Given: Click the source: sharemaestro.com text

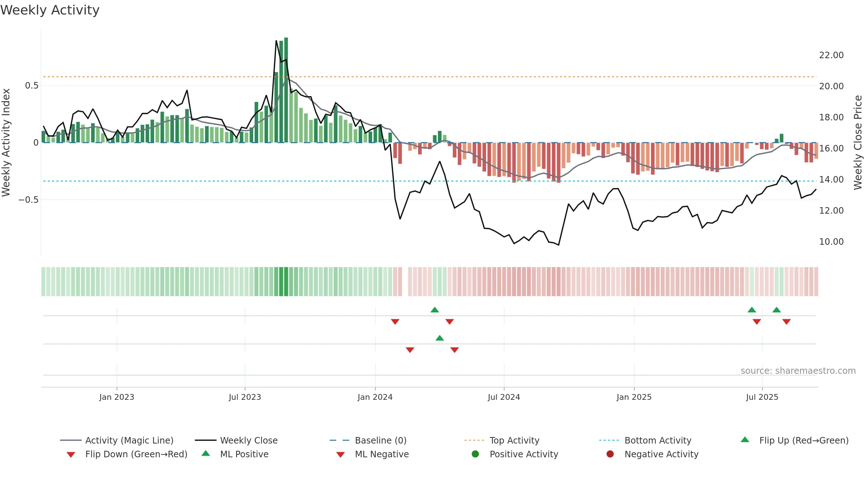Looking at the screenshot, I should click(x=798, y=371).
